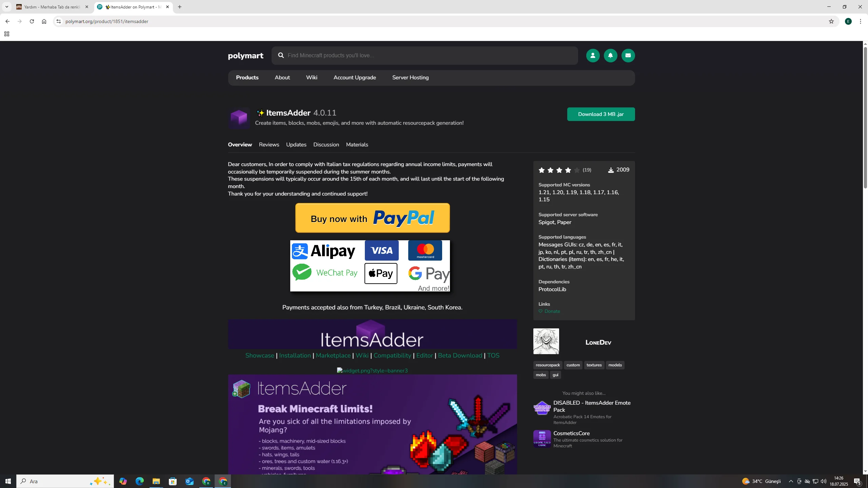
Task: Open the Chrome three-dot menu
Action: click(861, 21)
